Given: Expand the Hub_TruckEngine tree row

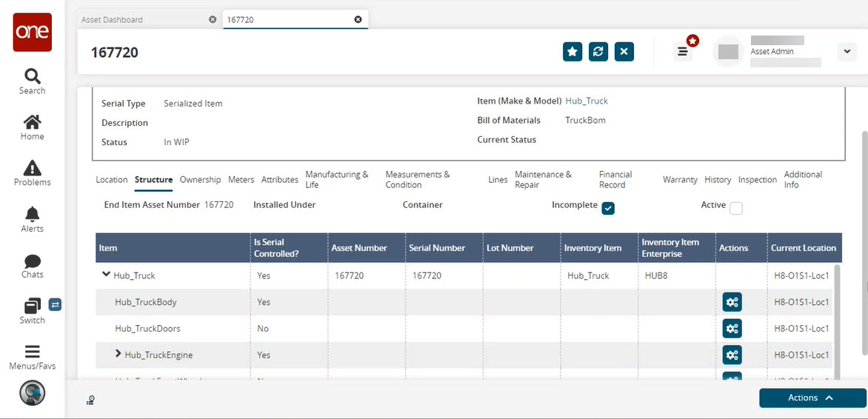Looking at the screenshot, I should [x=118, y=355].
